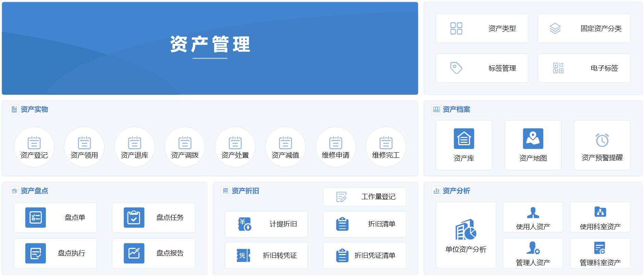Open the 使用人资产 person icon
Image resolution: width=644 pixels, height=277 pixels.
[x=533, y=213]
